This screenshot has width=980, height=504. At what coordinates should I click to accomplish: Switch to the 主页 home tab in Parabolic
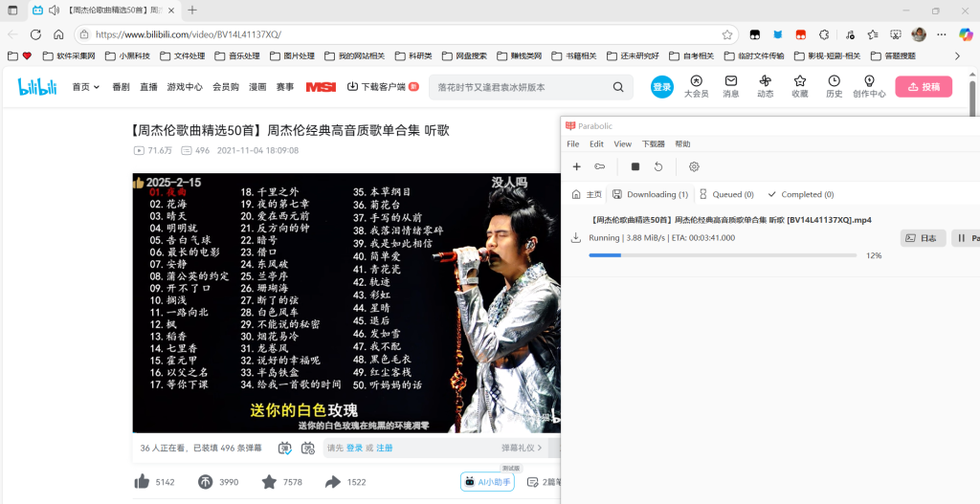[587, 194]
